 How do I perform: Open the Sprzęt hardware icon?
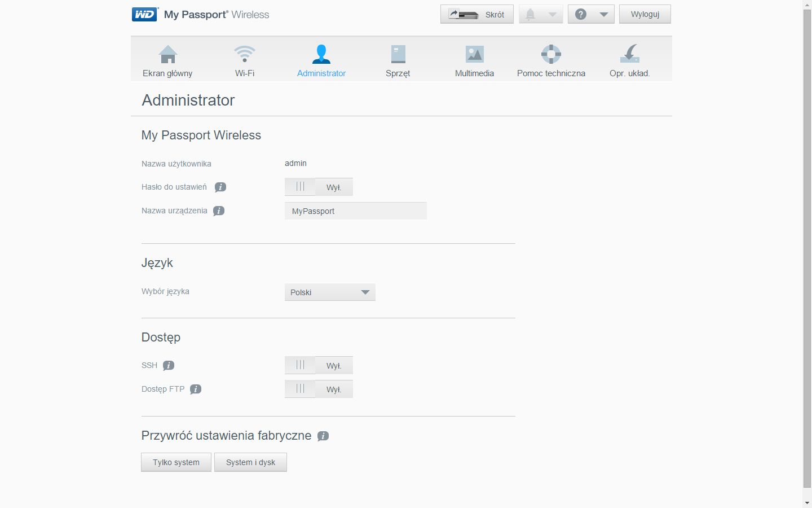click(398, 55)
